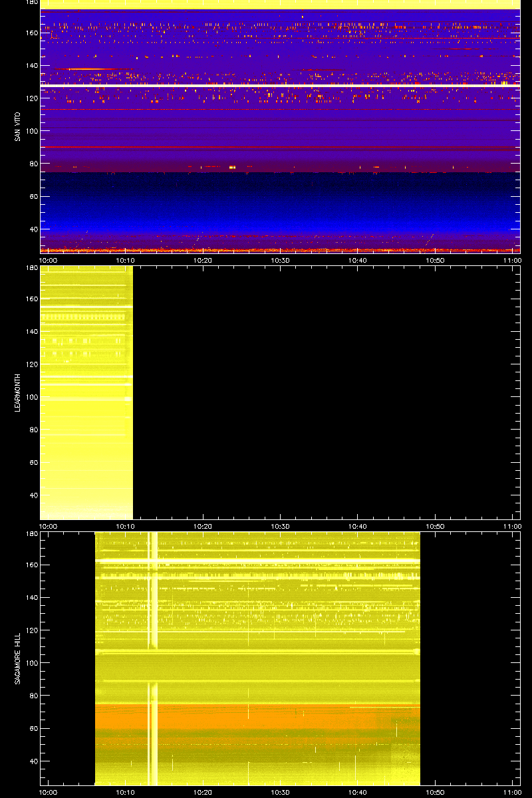
Task: Select 10:40 time label under San Vito panel
Action: click(x=358, y=261)
